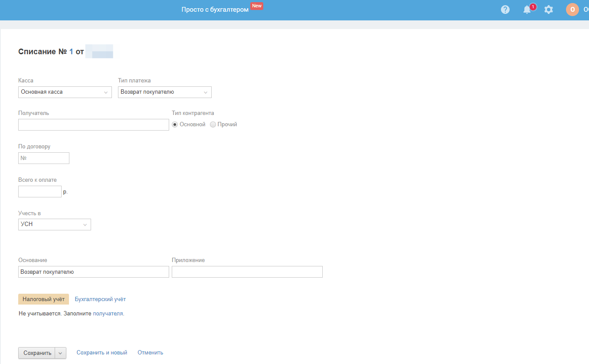Click the Сохранить button
Screen dimensions: 589x364
coord(37,353)
